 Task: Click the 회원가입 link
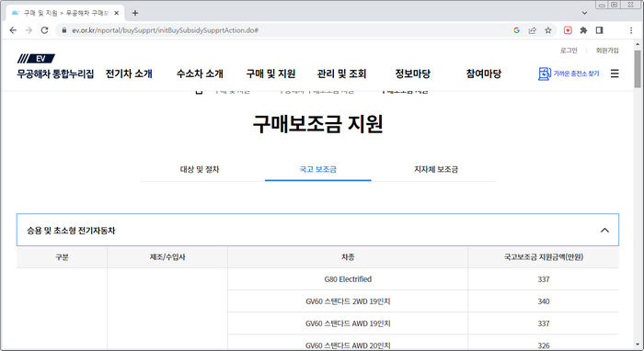click(x=607, y=51)
